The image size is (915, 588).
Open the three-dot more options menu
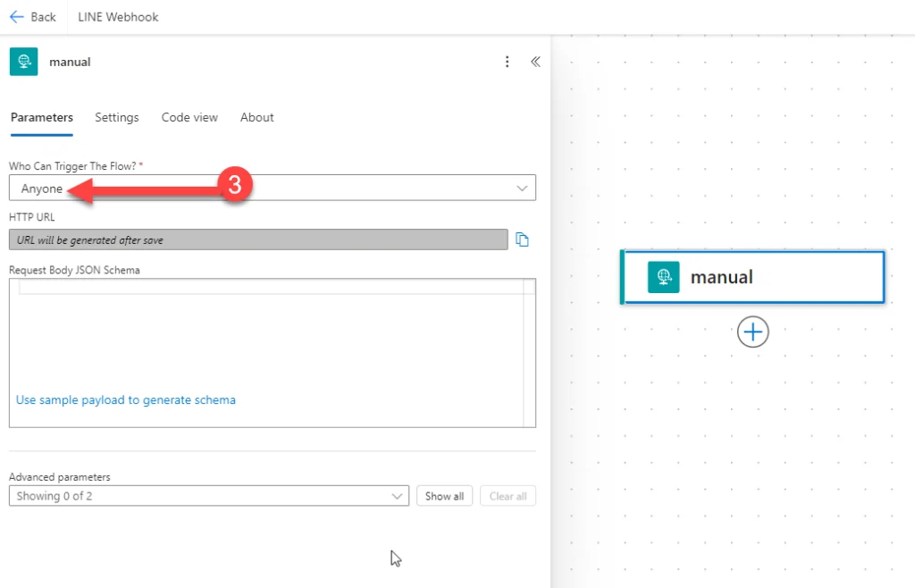(508, 62)
